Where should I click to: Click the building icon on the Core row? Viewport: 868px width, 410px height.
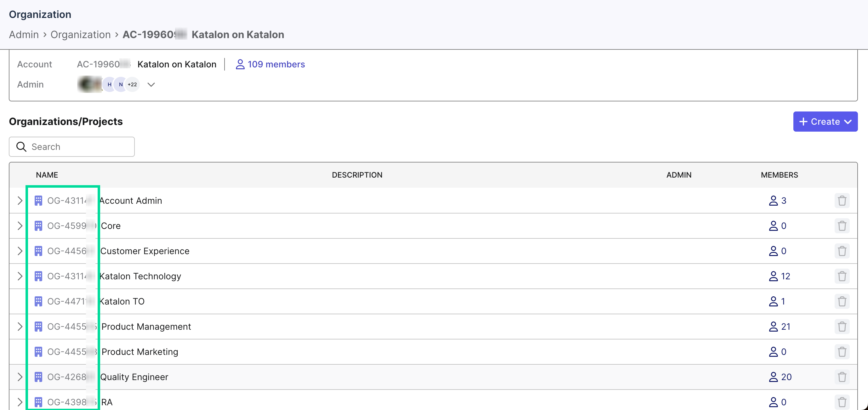pyautogui.click(x=38, y=226)
